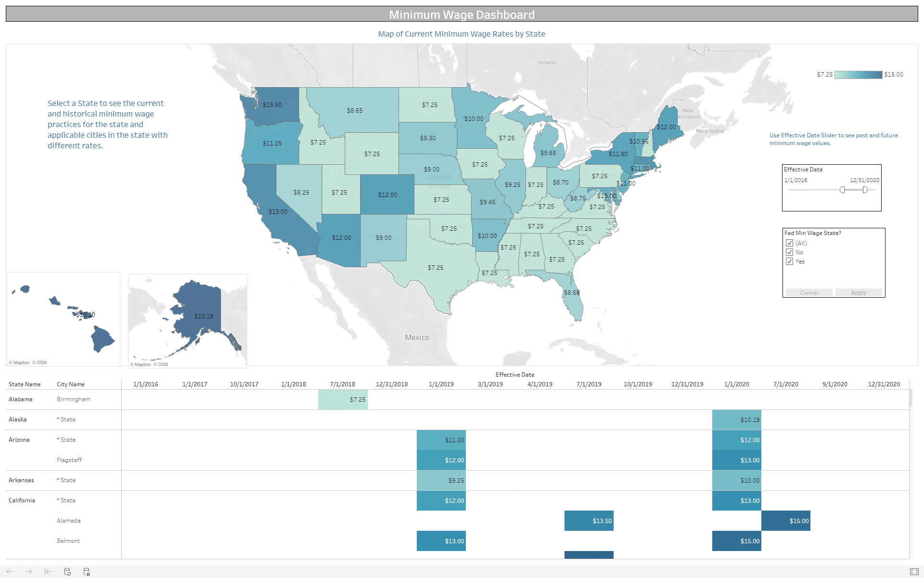Viewport: 924px width, 578px height.
Task: Select Michigan labeled $9.65
Action: point(548,153)
